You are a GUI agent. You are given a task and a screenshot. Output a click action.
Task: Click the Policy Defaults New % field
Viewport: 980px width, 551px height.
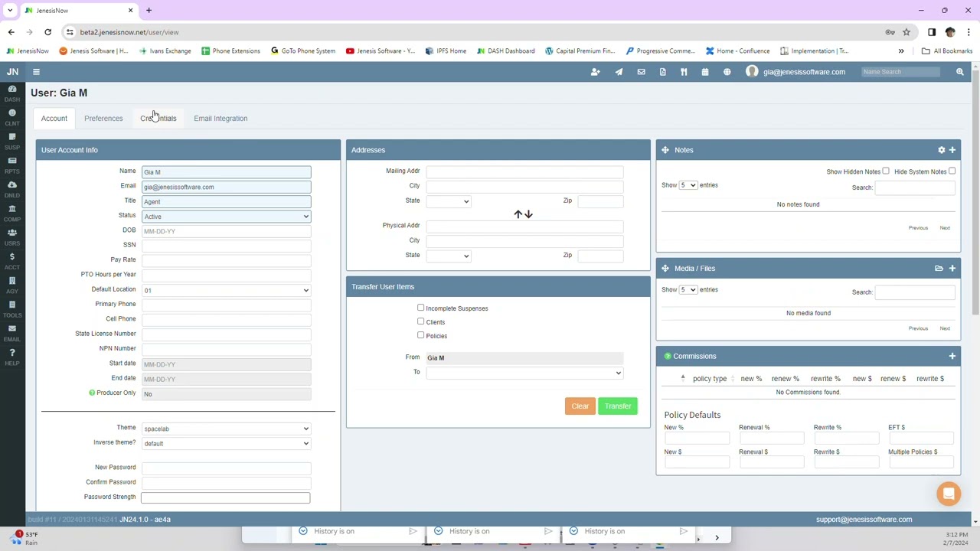697,439
